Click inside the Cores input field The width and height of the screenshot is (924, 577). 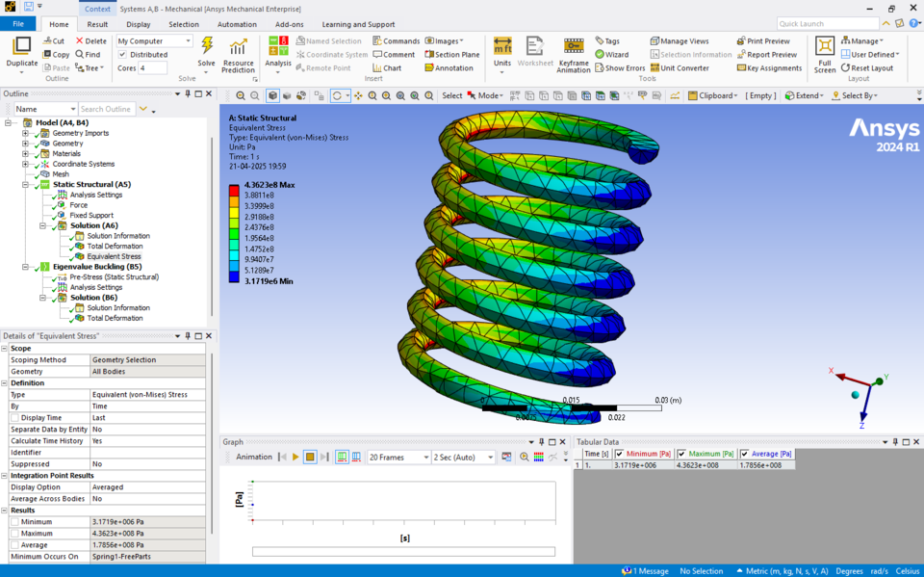pyautogui.click(x=154, y=67)
